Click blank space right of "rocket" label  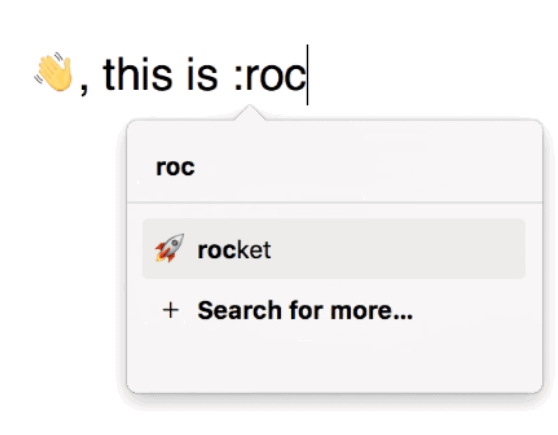(397, 250)
